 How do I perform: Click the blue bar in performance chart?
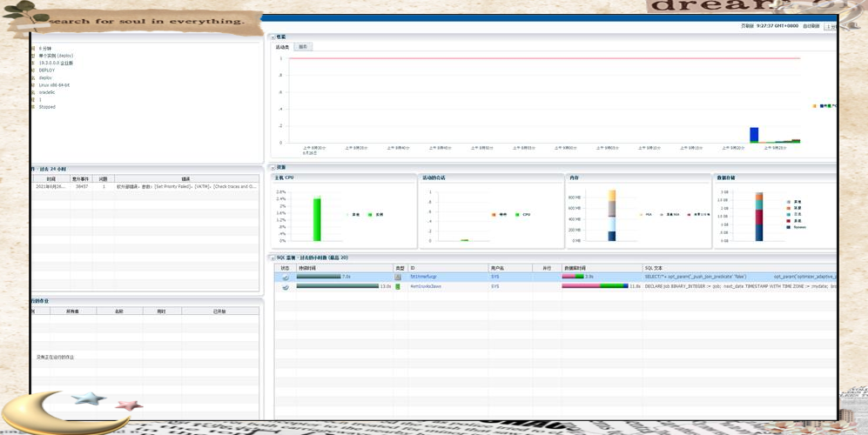click(754, 135)
